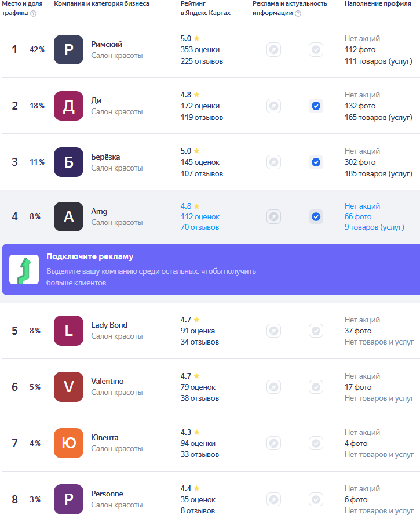Click the Римский company avatar
The image size is (420, 522).
click(x=69, y=50)
